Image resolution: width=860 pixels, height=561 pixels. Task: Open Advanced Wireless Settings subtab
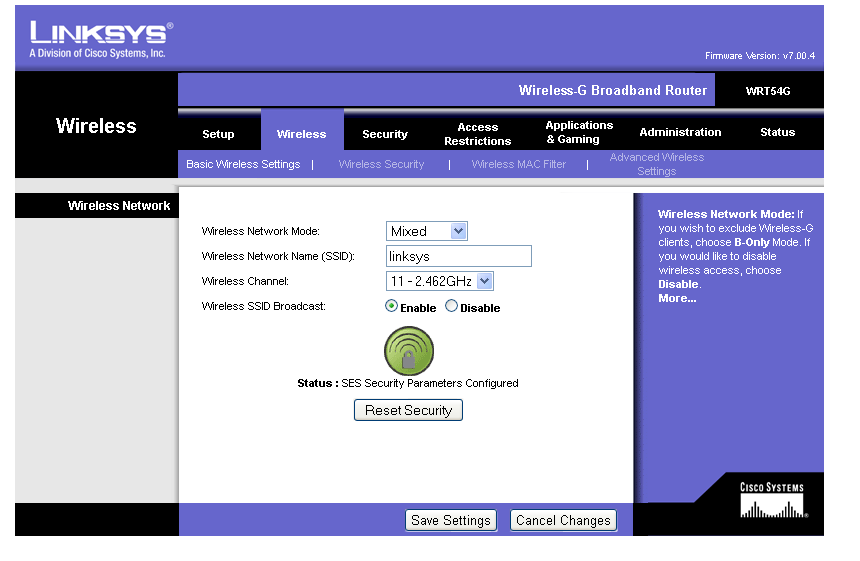point(657,164)
